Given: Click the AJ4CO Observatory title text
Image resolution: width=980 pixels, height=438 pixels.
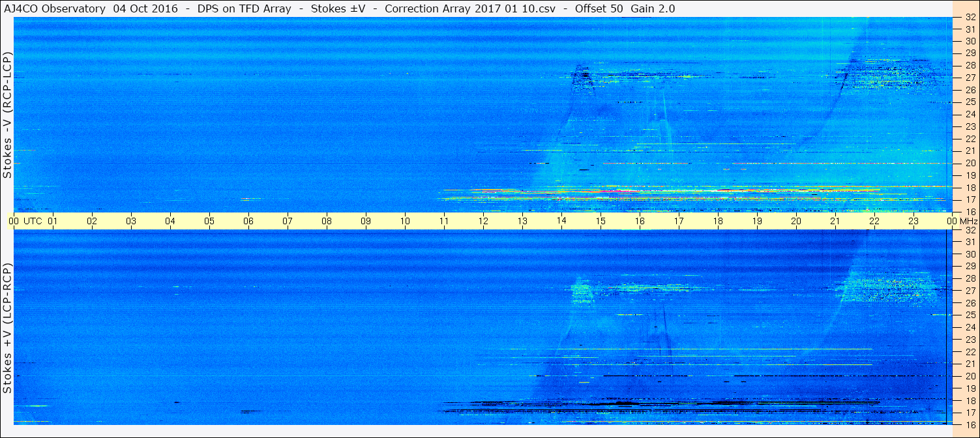Looking at the screenshot, I should (53, 8).
